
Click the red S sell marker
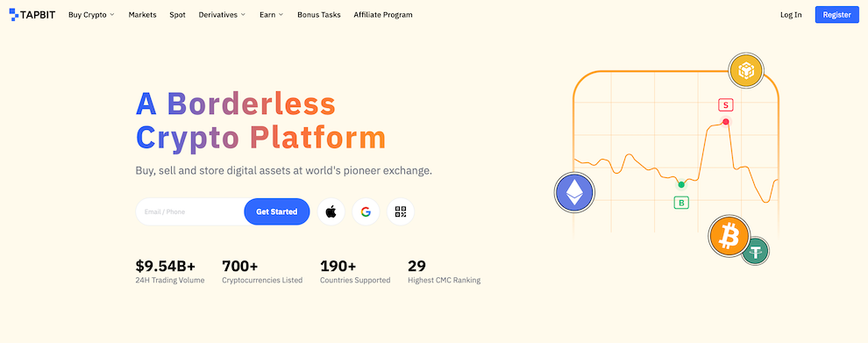[725, 104]
